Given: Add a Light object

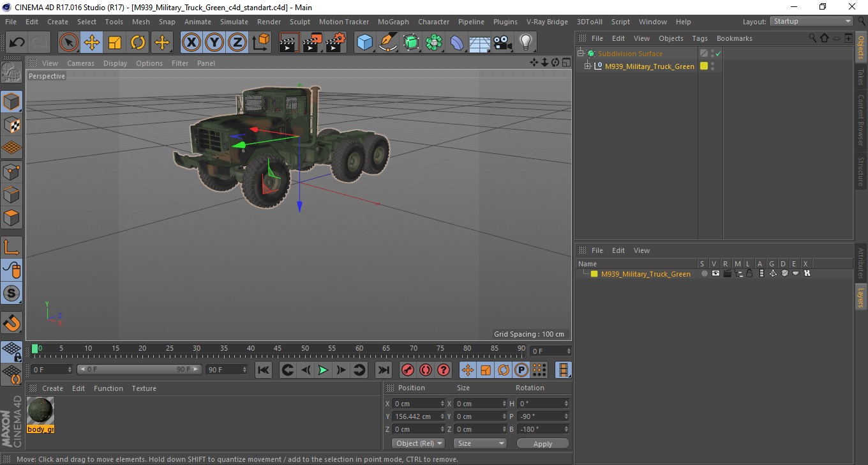Looking at the screenshot, I should [525, 43].
